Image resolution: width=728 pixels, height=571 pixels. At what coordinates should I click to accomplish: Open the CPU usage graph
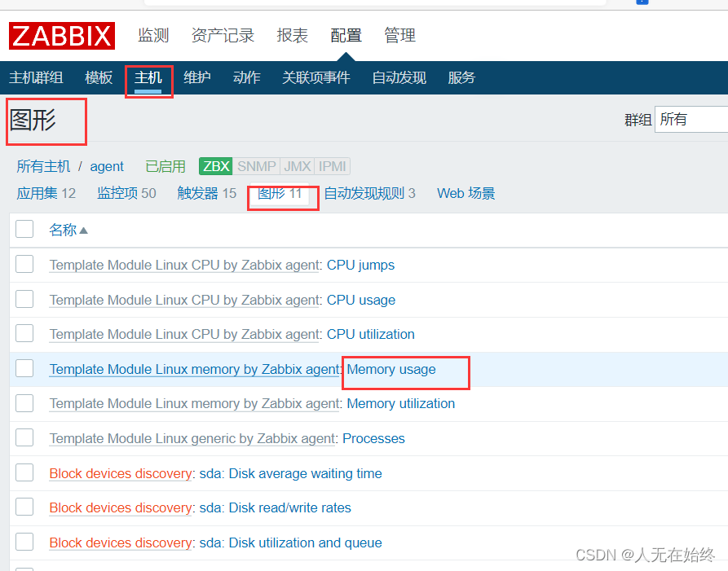pyautogui.click(x=361, y=300)
